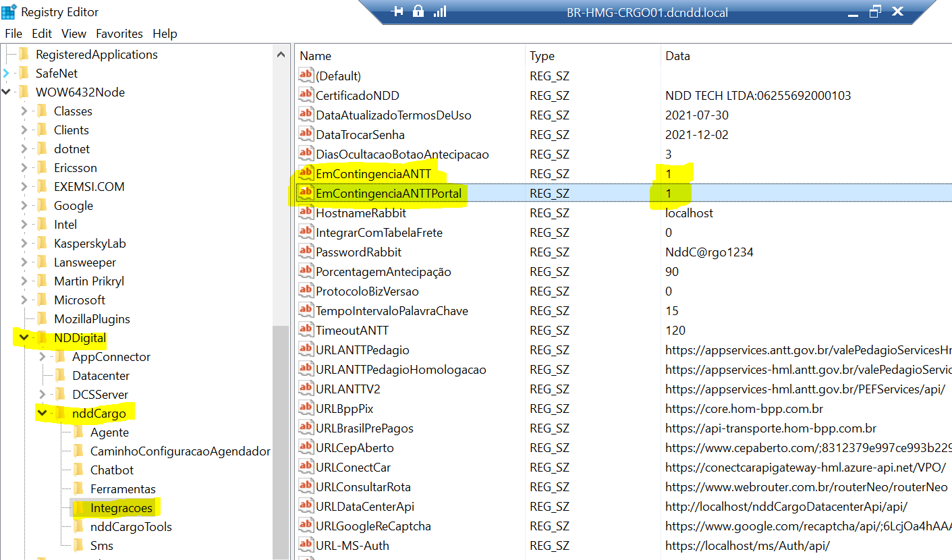Select the KasperskyLab folder icon
Viewport: 952px width, 560px height.
43,244
